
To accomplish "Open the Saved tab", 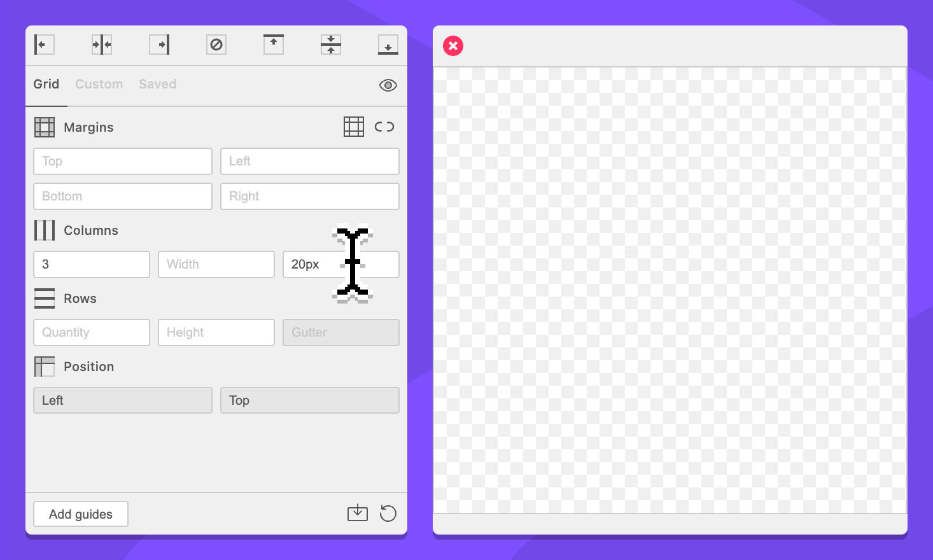I will click(x=158, y=84).
